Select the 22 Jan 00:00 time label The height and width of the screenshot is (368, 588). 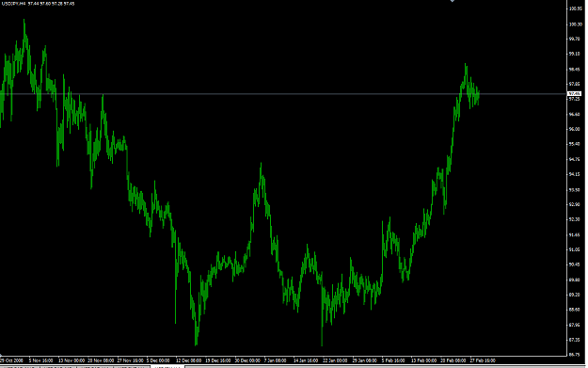tap(335, 360)
